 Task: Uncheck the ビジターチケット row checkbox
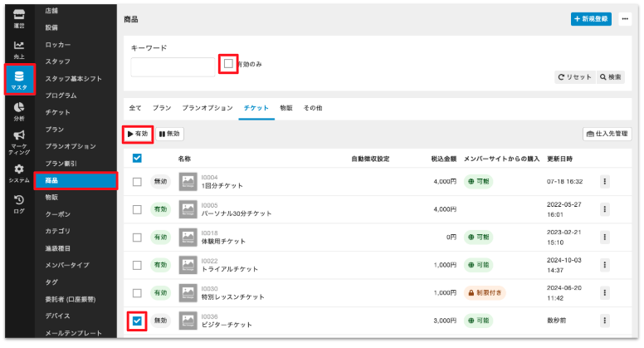138,320
